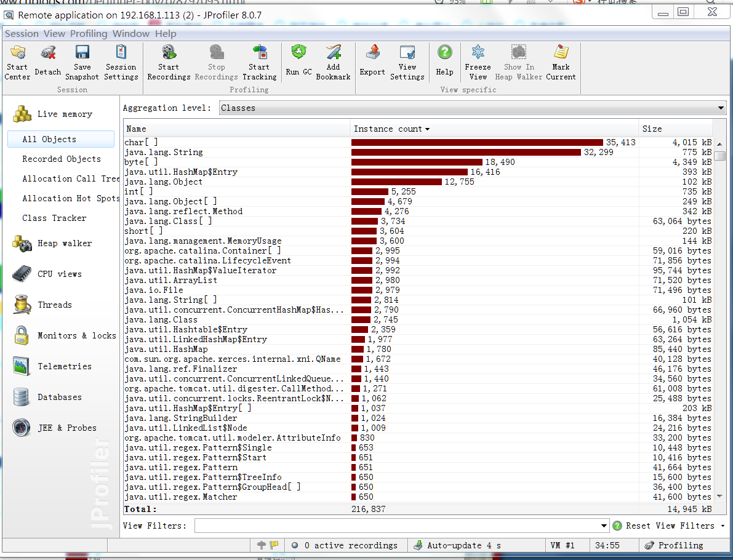Select the java.util.regex.Matcher row
This screenshot has width=733, height=560.
(418, 497)
